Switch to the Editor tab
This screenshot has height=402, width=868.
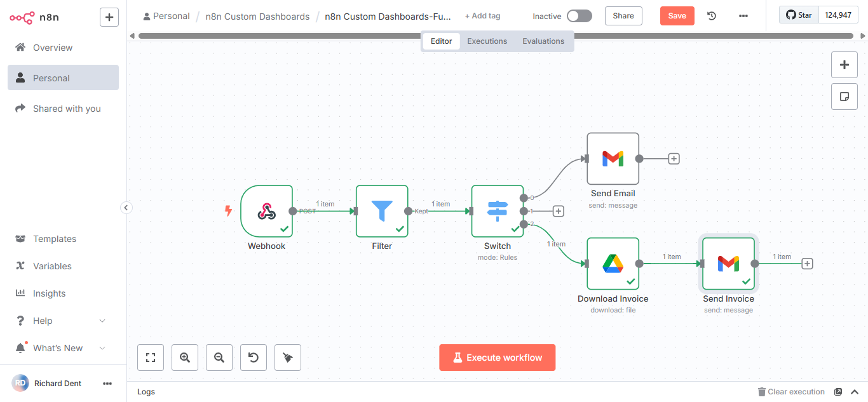441,41
